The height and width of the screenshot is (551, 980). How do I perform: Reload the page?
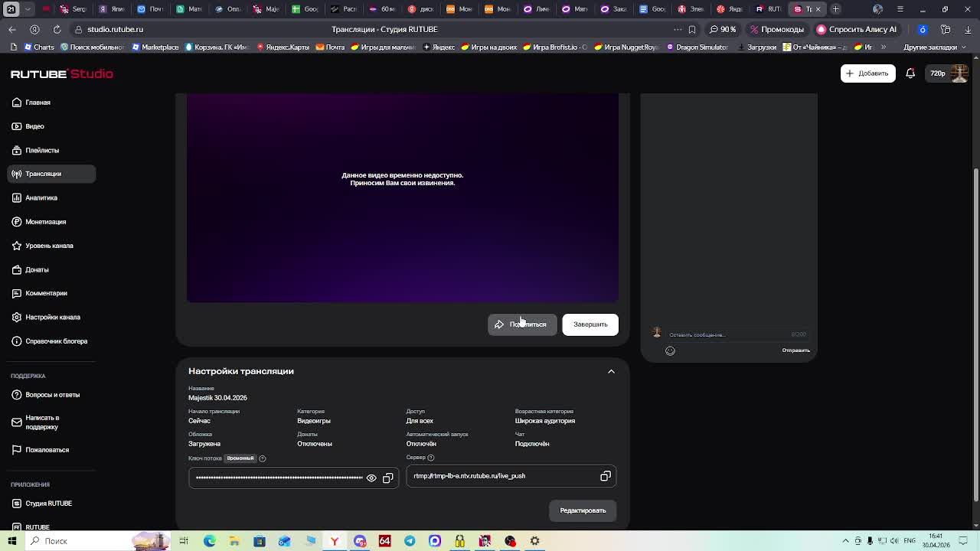coord(57,29)
